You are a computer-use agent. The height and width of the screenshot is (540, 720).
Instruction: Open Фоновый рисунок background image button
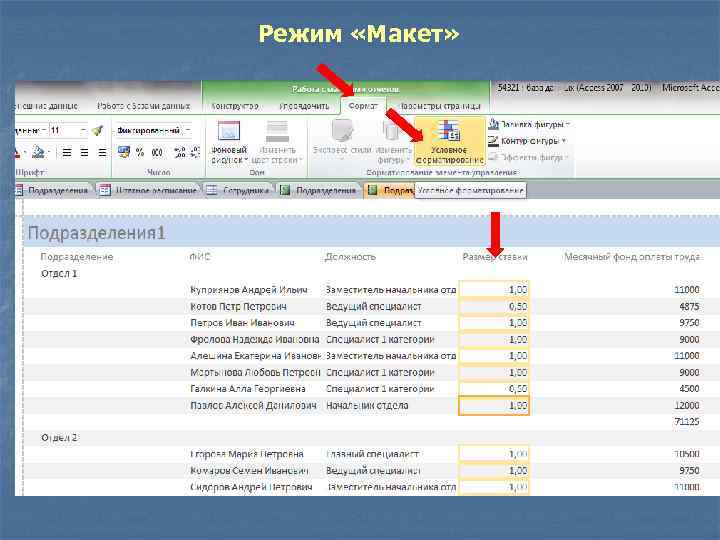(x=229, y=142)
